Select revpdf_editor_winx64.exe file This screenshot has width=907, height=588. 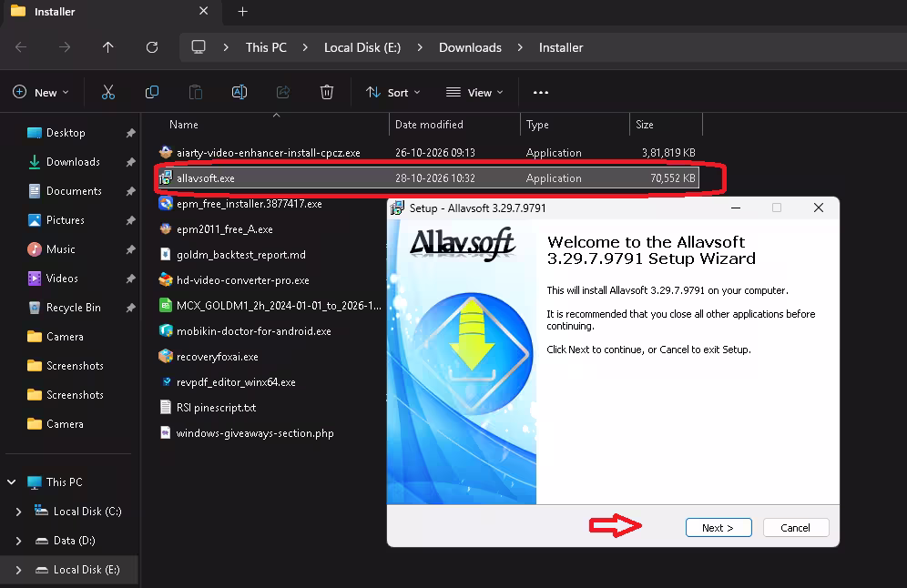(x=236, y=381)
